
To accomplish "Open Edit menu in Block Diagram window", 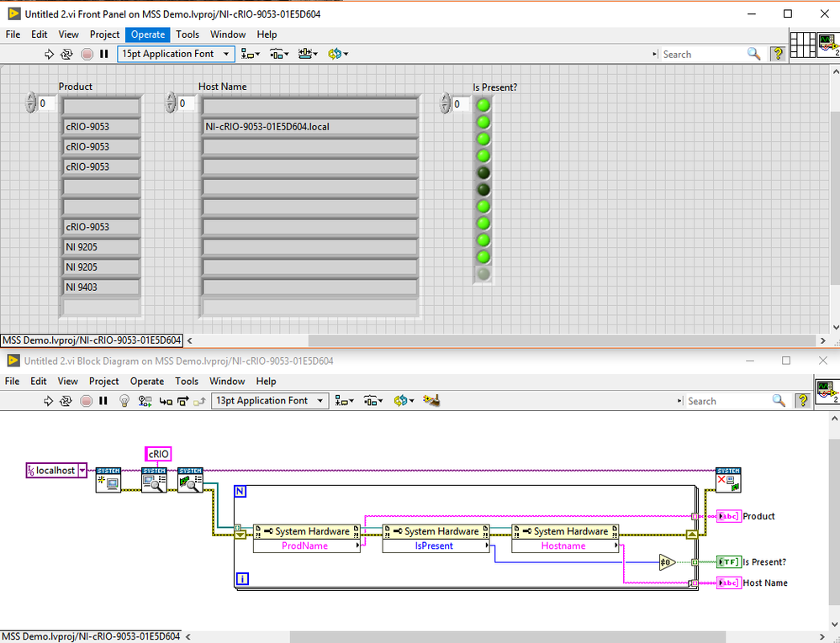I will coord(38,382).
